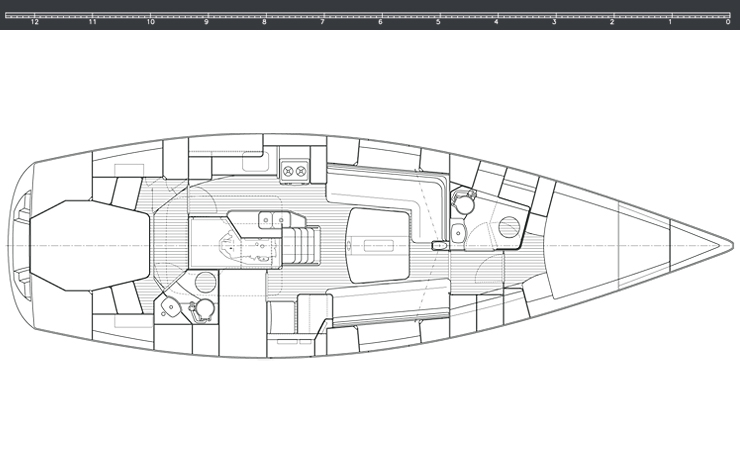
Task: Click the forward head toilet symbol
Action: pyautogui.click(x=461, y=200)
